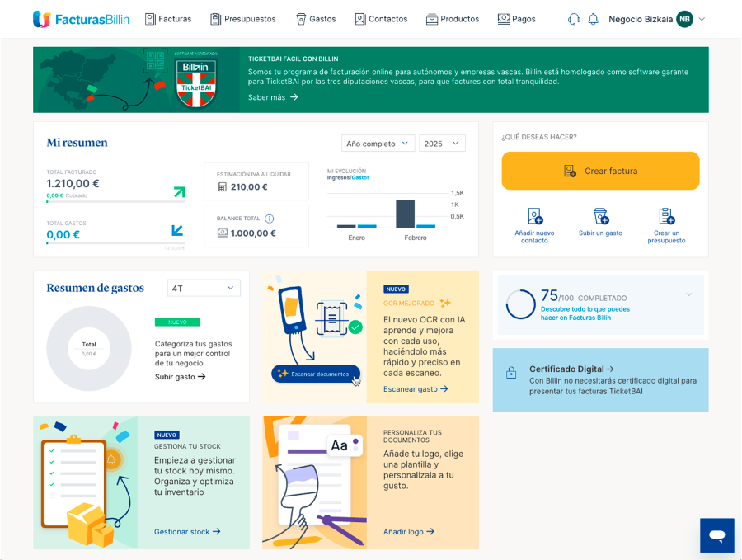The image size is (742, 560).
Task: Click the balance total info icon
Action: point(269,219)
